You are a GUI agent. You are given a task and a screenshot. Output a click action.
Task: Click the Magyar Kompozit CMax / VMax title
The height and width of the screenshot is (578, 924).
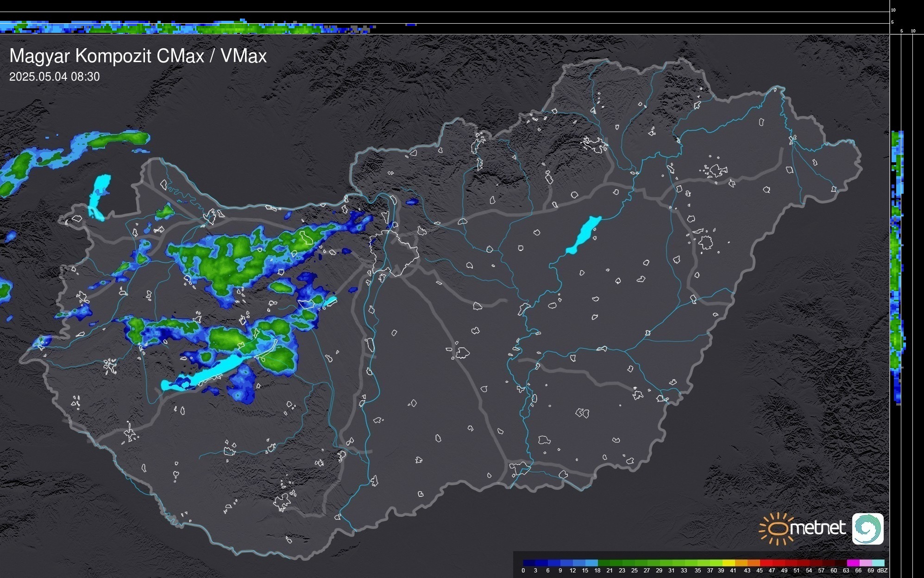click(138, 56)
